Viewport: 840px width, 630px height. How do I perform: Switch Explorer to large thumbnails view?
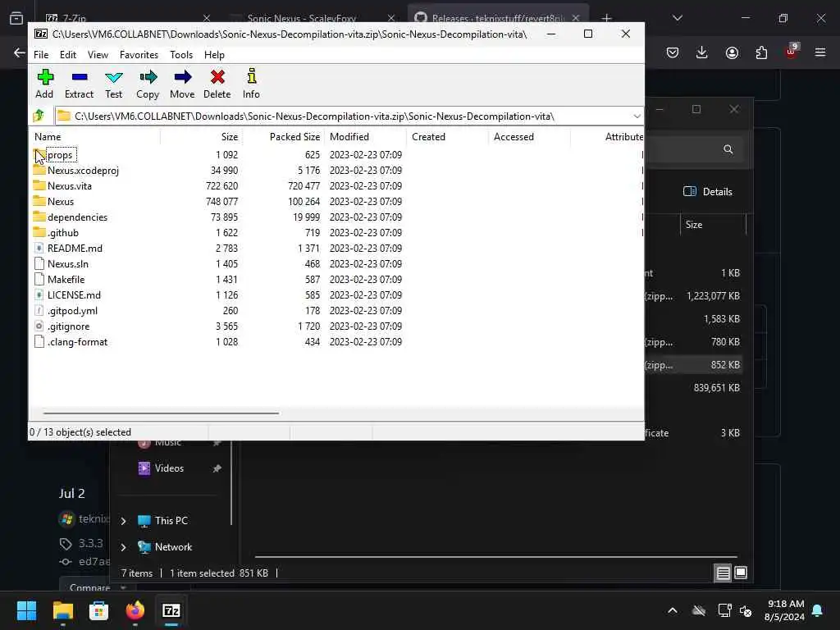pos(741,573)
